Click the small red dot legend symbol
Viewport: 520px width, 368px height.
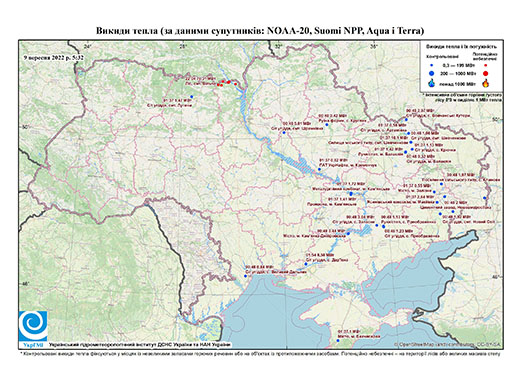pyautogui.click(x=486, y=65)
